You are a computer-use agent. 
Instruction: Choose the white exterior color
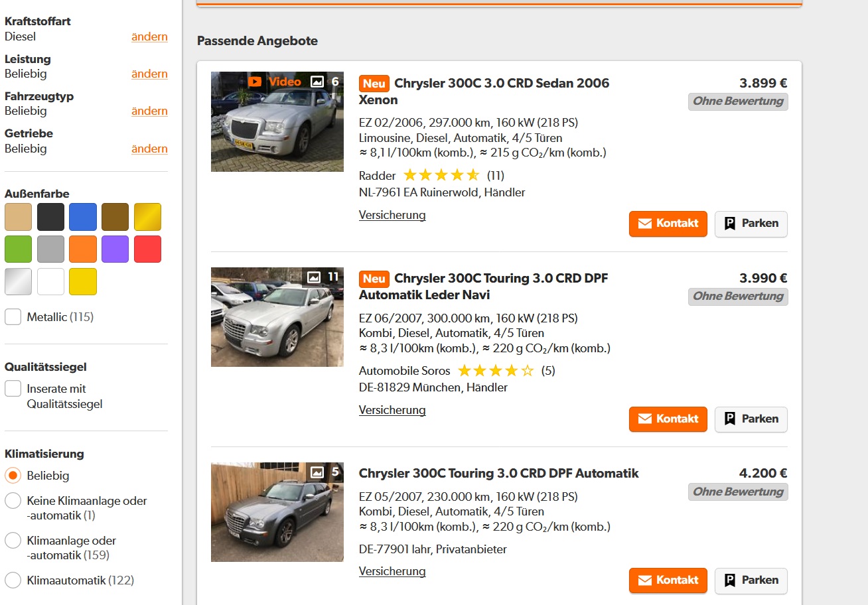tap(50, 281)
